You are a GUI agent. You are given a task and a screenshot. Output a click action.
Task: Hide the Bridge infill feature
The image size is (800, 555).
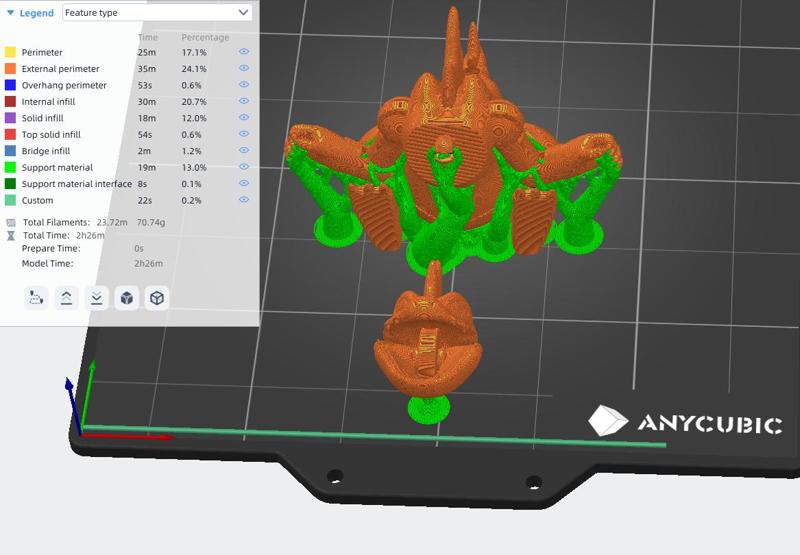(x=244, y=150)
